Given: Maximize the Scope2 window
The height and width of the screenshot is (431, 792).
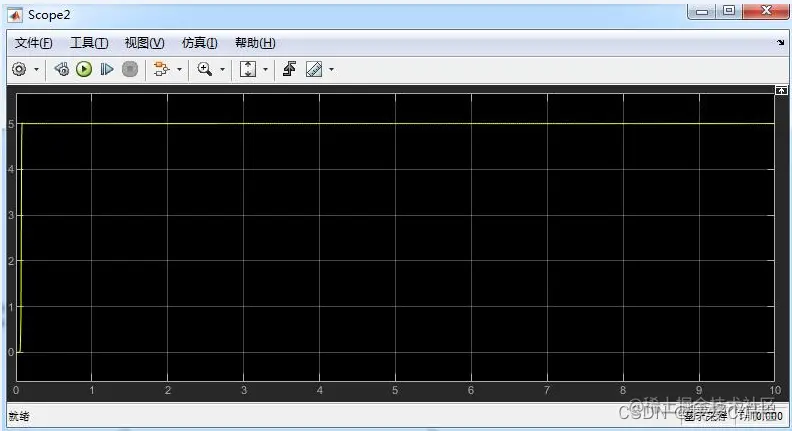Looking at the screenshot, I should click(x=728, y=11).
